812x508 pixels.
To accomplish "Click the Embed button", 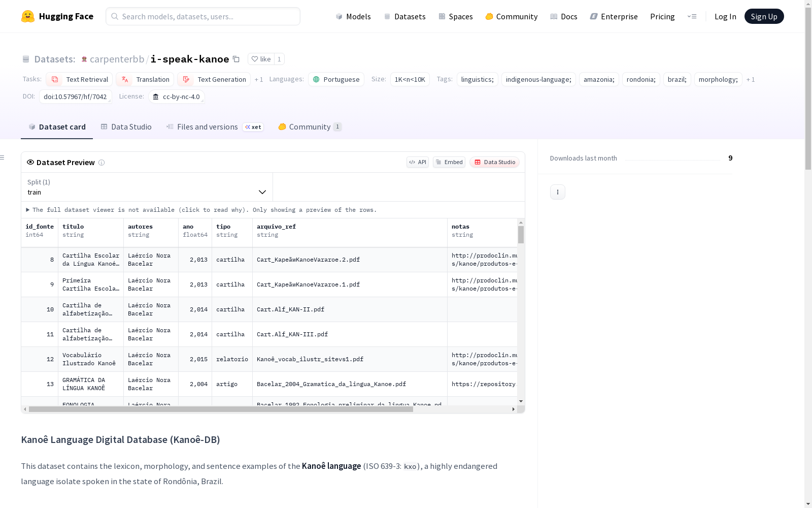I will pos(449,162).
